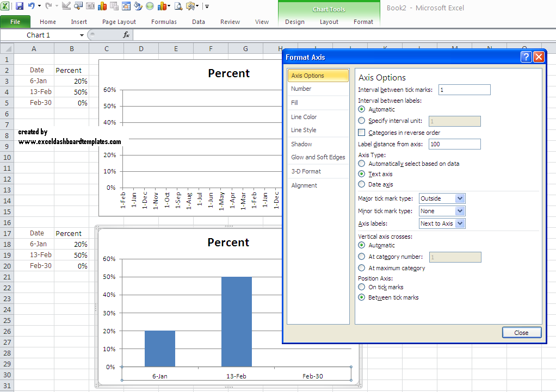Click the Excel icon at the top left
The height and width of the screenshot is (392, 556).
point(5,6)
